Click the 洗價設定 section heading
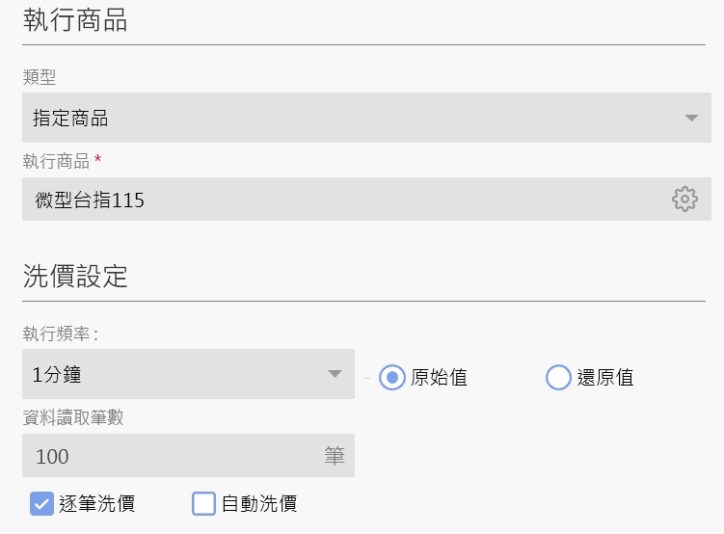 75,277
